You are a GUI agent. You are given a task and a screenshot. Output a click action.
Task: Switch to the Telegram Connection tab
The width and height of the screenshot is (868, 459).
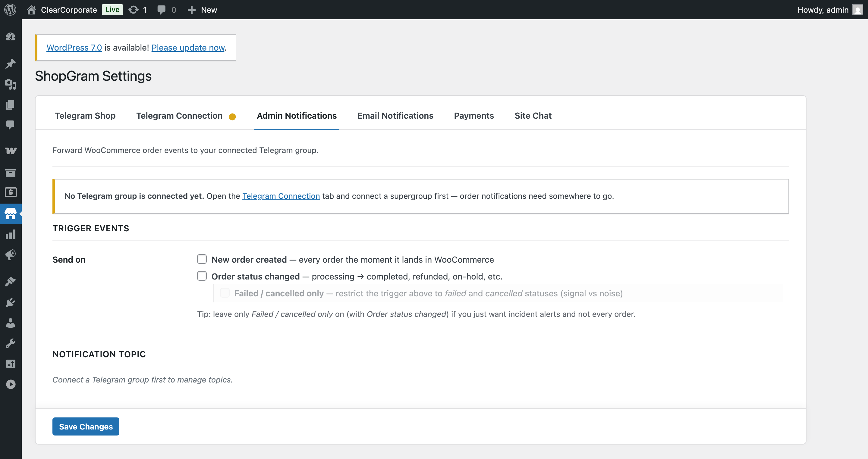[179, 116]
